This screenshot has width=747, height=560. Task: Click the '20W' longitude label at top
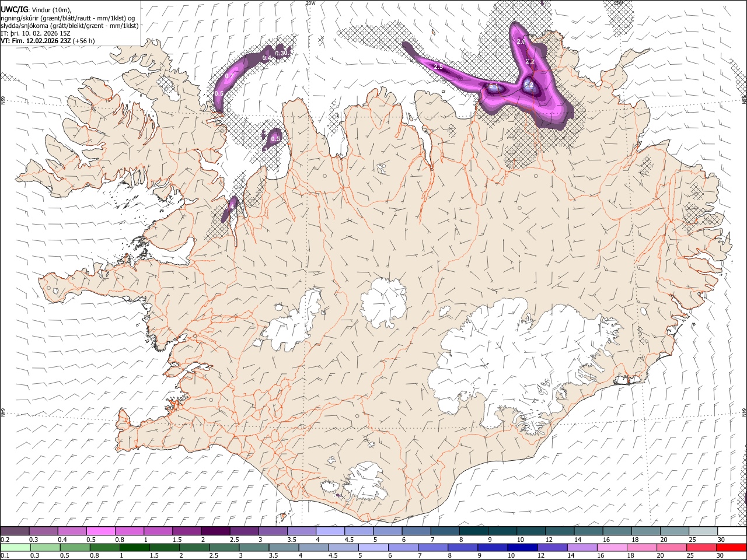point(310,3)
